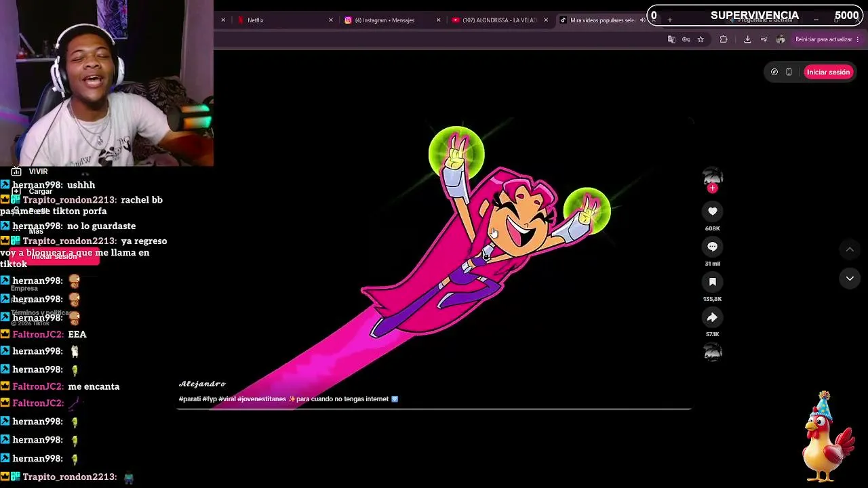Click the round icon left of the phone icon
Viewport: 868px width, 488px height.
774,72
